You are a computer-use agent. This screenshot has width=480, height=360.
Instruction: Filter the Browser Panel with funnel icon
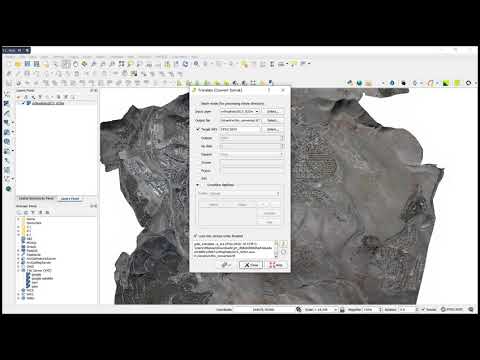[x=33, y=212]
